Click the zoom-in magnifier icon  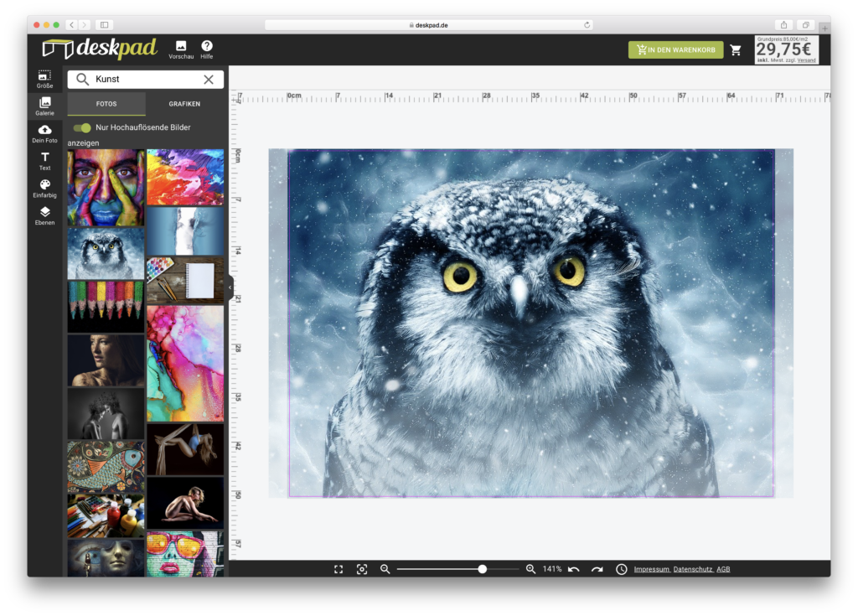pyautogui.click(x=530, y=569)
